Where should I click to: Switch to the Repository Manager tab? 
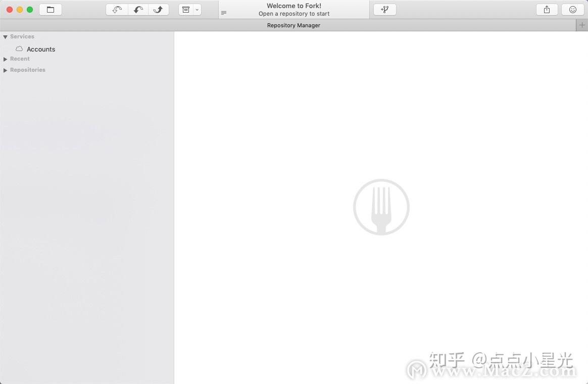click(293, 25)
